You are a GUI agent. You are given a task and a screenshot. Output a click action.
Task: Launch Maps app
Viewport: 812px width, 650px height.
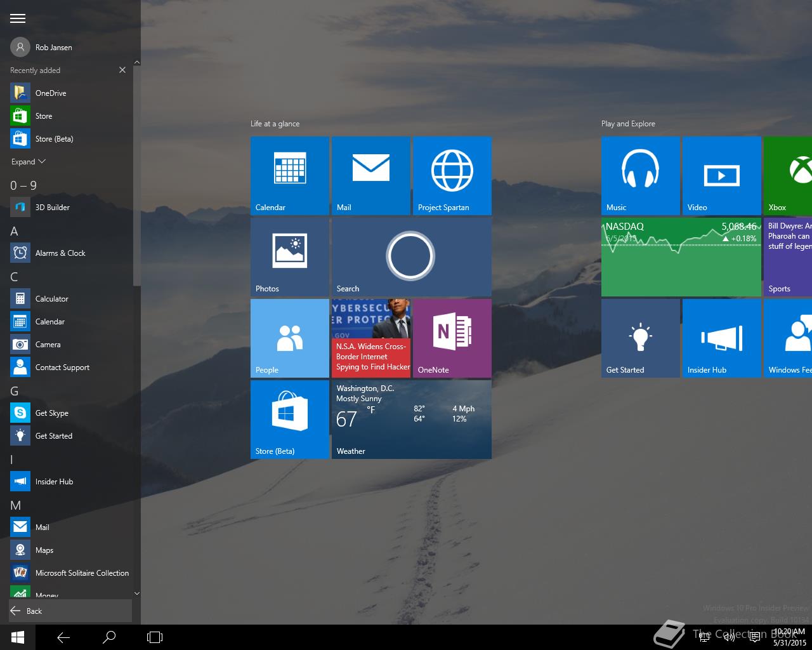point(70,550)
